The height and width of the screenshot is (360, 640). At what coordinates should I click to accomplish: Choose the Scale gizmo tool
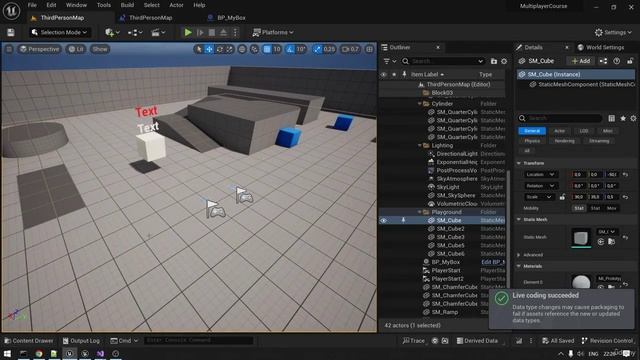230,49
